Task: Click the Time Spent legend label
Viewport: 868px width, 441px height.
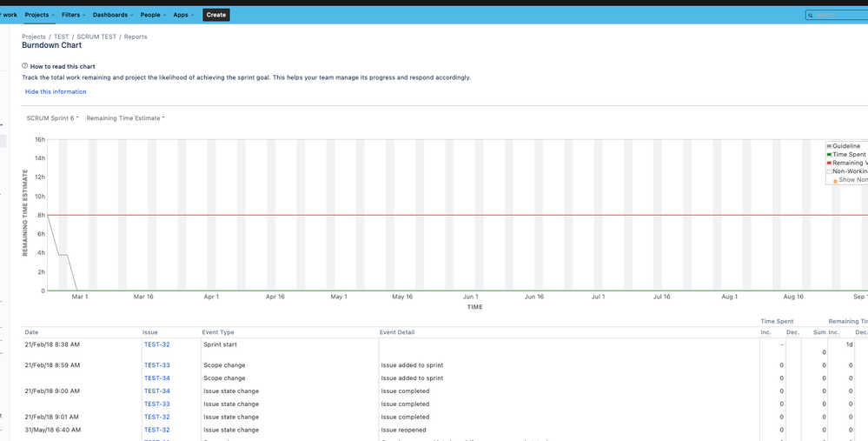Action: point(849,155)
